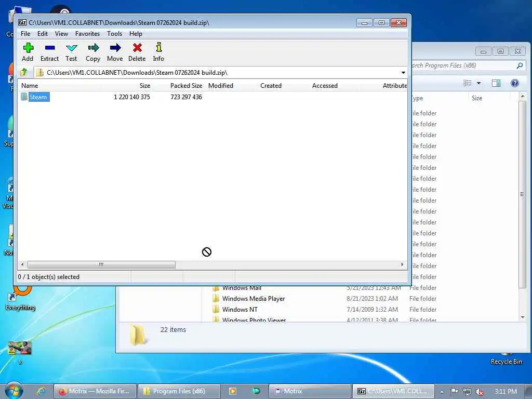The image size is (532, 399).
Task: Open the Tools menu
Action: tap(114, 34)
